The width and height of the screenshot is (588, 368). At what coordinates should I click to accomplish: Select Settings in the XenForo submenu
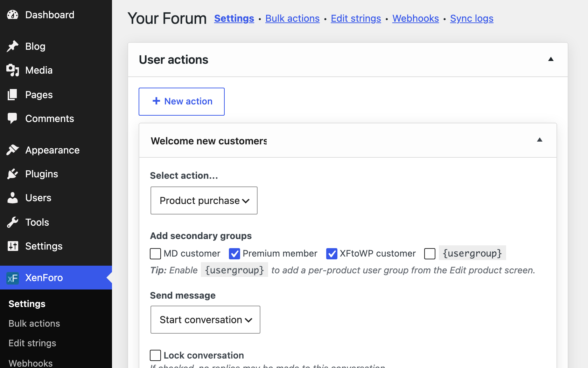pos(27,304)
